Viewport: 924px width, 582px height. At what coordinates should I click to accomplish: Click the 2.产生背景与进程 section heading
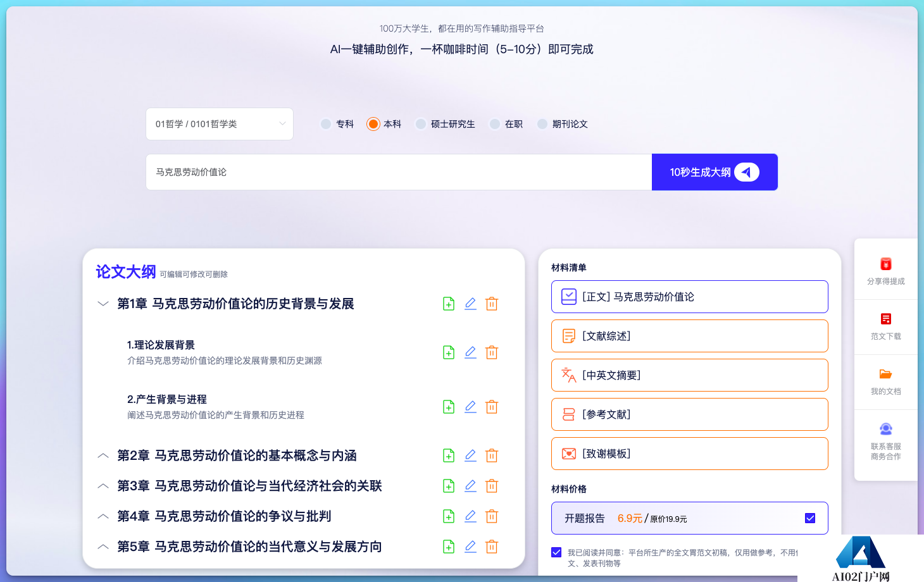coord(167,399)
